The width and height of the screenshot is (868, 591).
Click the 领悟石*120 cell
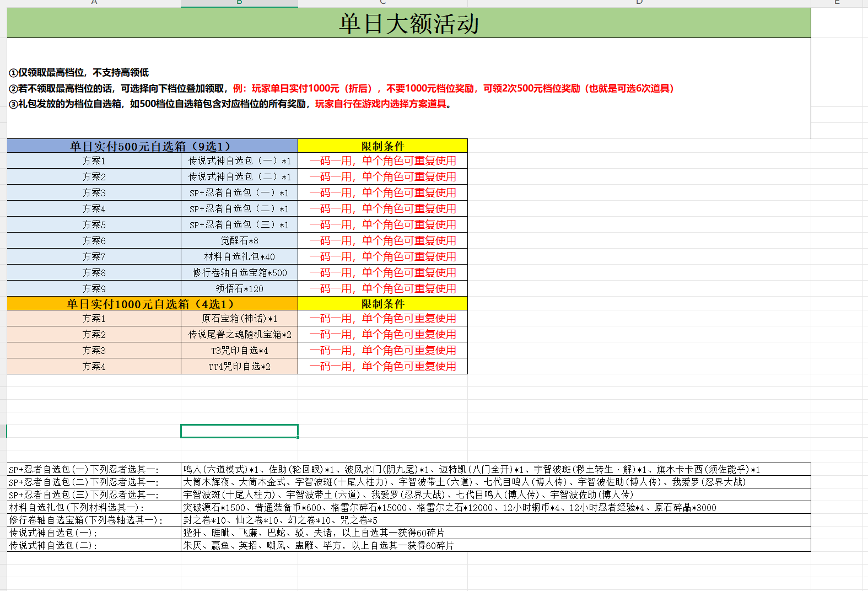tap(239, 289)
